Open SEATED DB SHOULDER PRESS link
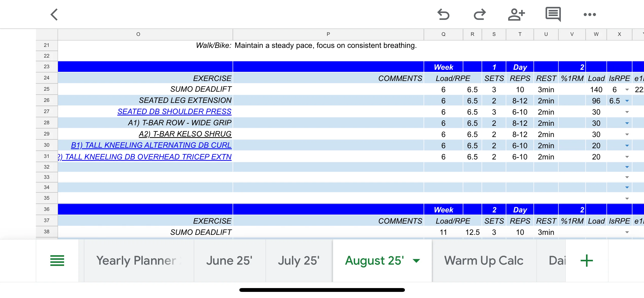Viewport: 644px width, 298px height. (174, 112)
